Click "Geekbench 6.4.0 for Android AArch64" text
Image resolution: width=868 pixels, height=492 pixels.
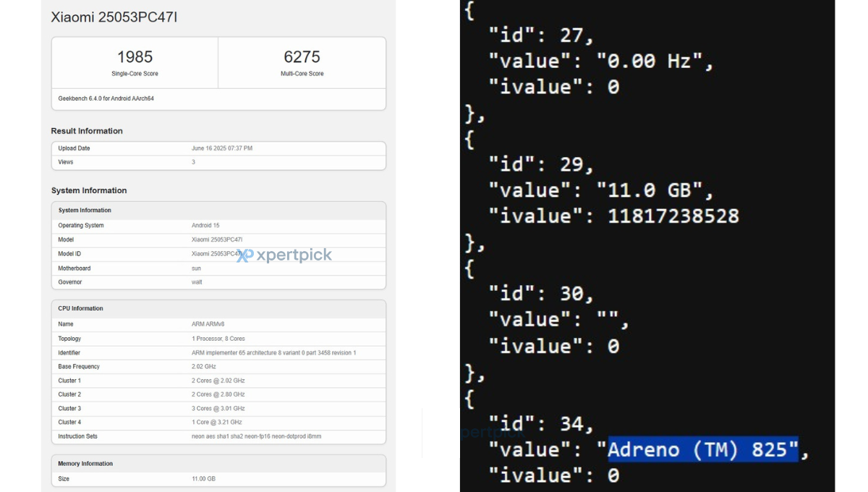click(106, 98)
